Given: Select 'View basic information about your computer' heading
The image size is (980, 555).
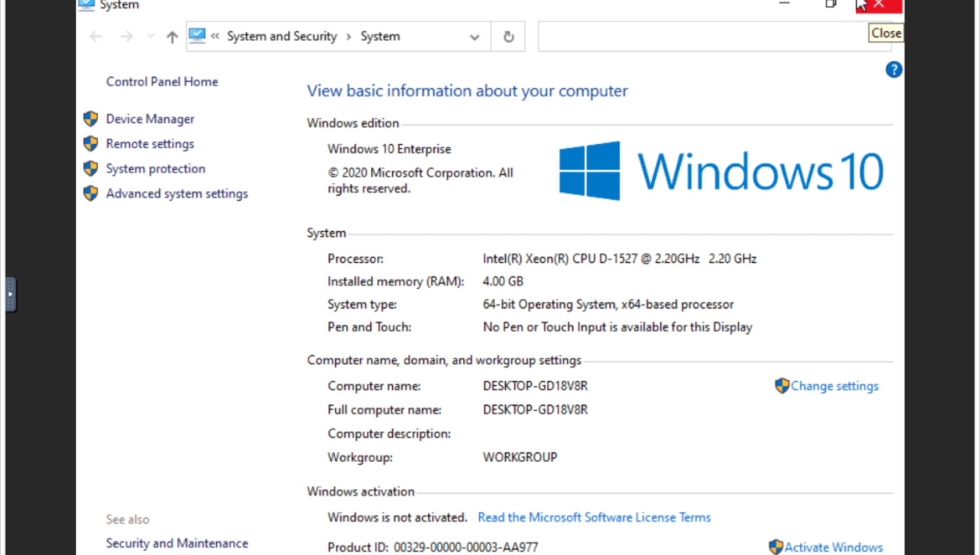Looking at the screenshot, I should 467,91.
